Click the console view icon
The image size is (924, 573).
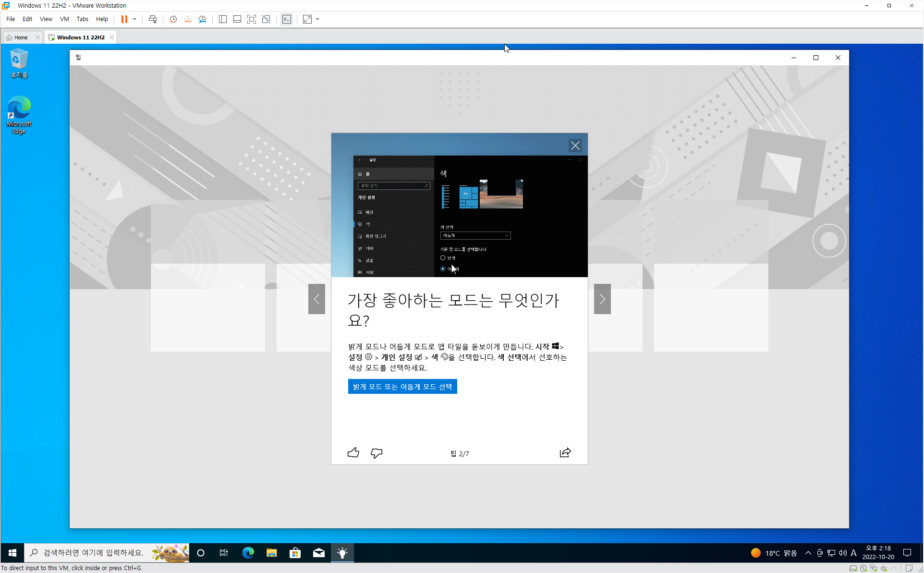[x=287, y=19]
